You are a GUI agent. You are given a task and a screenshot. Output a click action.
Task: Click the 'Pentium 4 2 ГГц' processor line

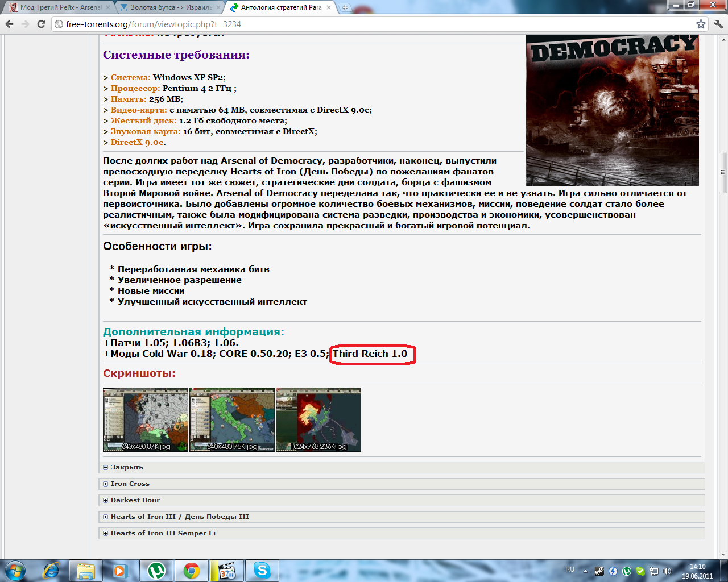(169, 88)
